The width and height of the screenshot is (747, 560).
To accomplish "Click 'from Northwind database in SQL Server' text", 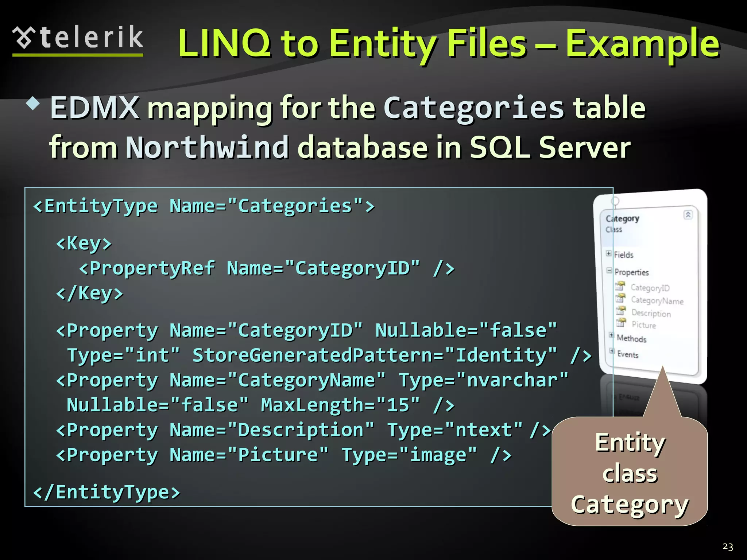I will 340,148.
